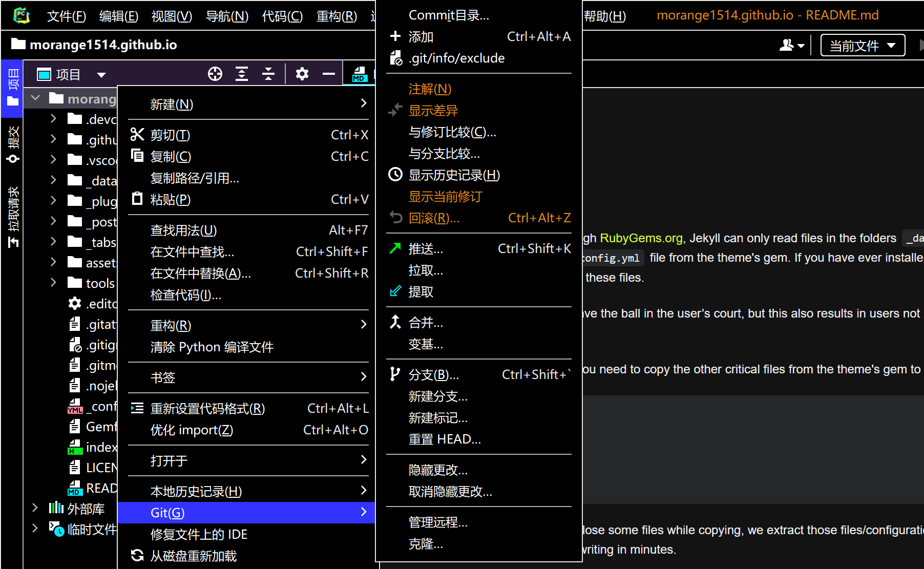This screenshot has width=924, height=569.
Task: Select 克隆... in Git submenu
Action: pyautogui.click(x=479, y=543)
